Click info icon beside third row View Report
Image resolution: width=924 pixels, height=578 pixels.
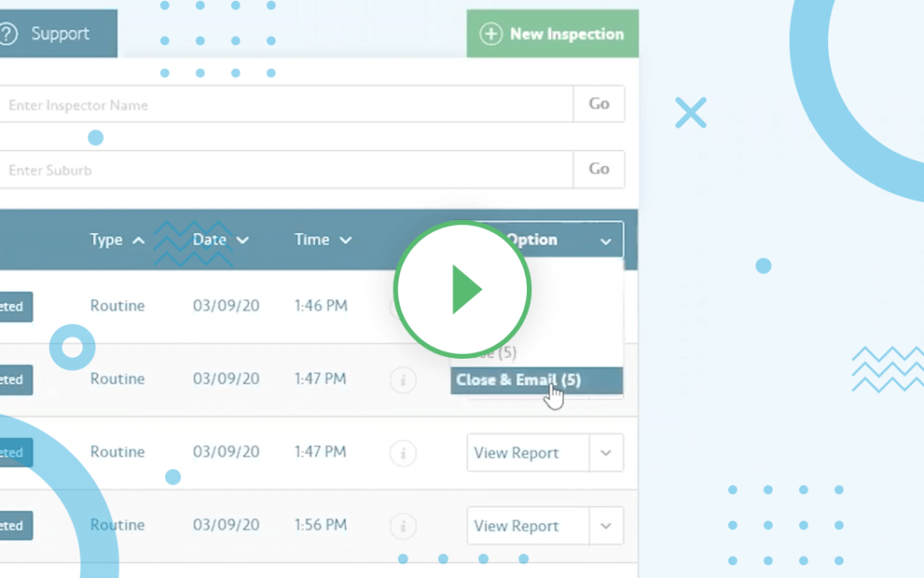click(x=403, y=454)
